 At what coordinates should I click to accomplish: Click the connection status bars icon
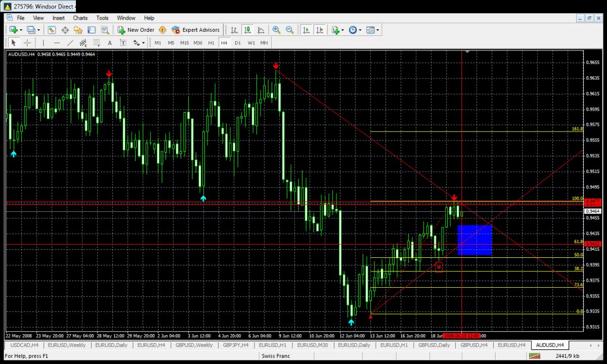[534, 356]
